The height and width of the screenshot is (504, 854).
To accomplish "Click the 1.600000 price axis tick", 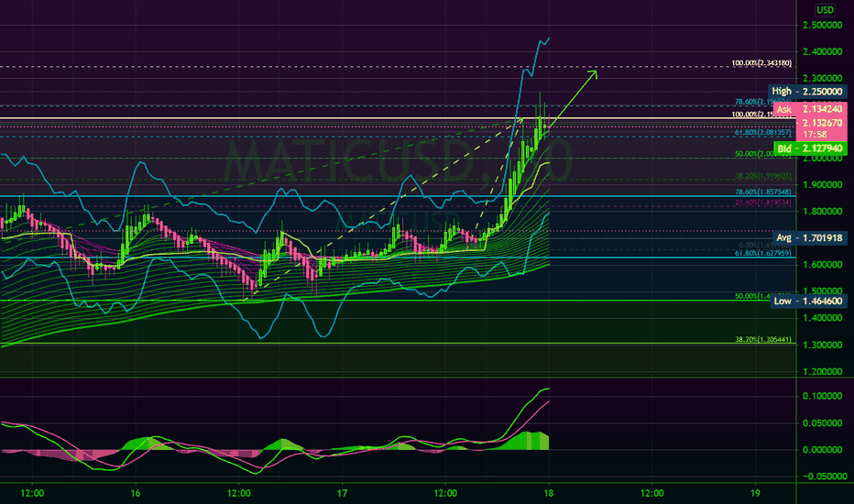I will [823, 265].
